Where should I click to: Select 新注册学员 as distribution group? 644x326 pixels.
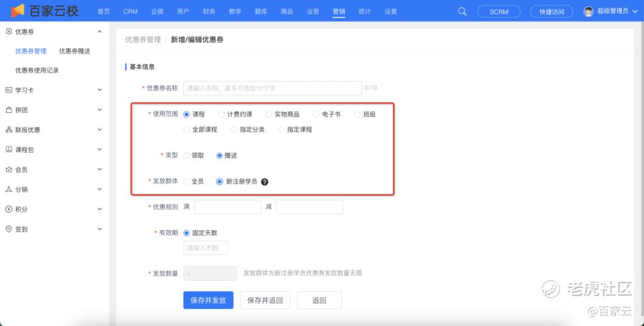219,182
